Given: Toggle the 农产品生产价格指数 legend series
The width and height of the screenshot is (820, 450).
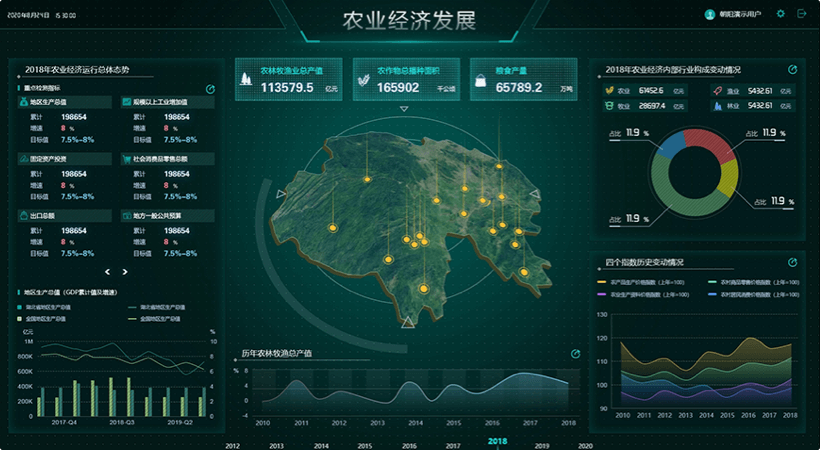Looking at the screenshot, I should [x=629, y=283].
